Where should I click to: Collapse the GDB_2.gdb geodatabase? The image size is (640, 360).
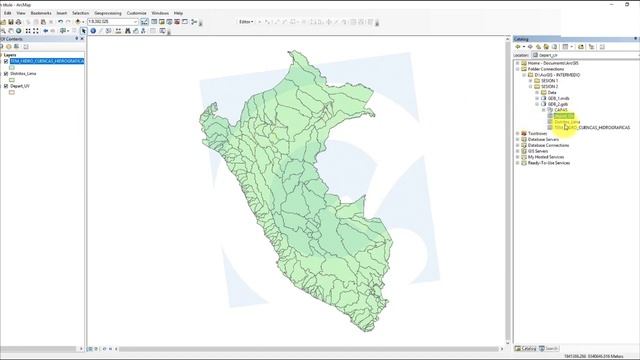[537, 104]
